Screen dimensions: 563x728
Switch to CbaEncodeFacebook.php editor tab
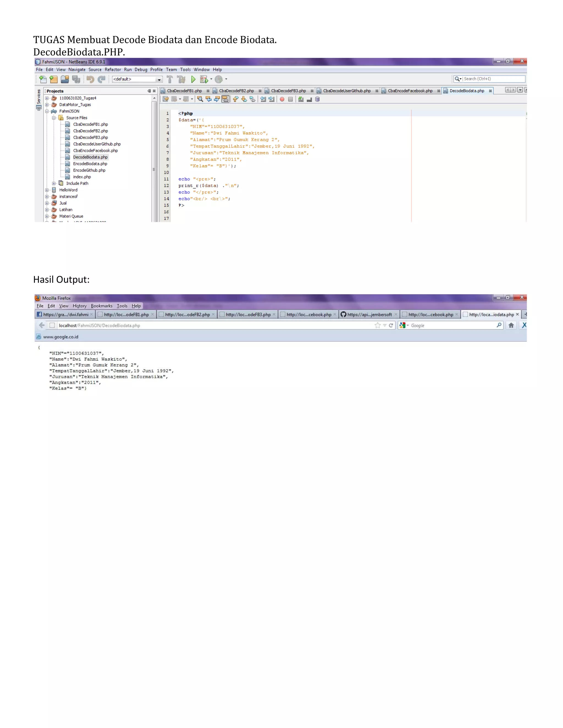coord(410,91)
